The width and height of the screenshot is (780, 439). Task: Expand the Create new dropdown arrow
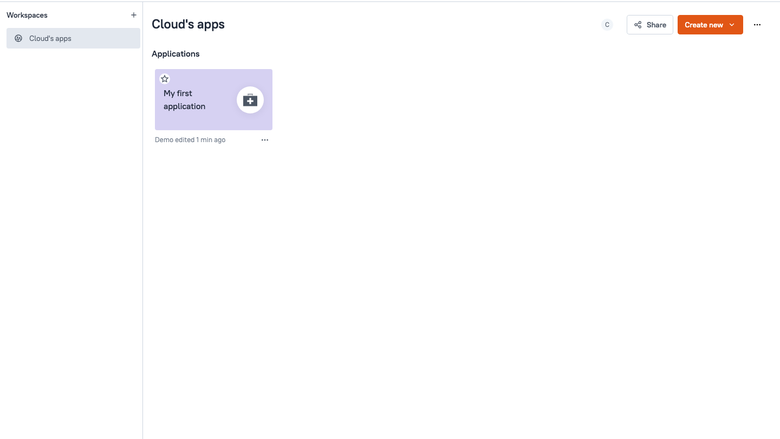[732, 25]
